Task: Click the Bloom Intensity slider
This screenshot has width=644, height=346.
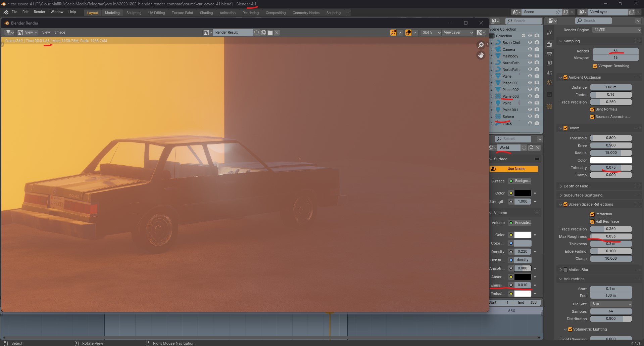Action: point(611,168)
